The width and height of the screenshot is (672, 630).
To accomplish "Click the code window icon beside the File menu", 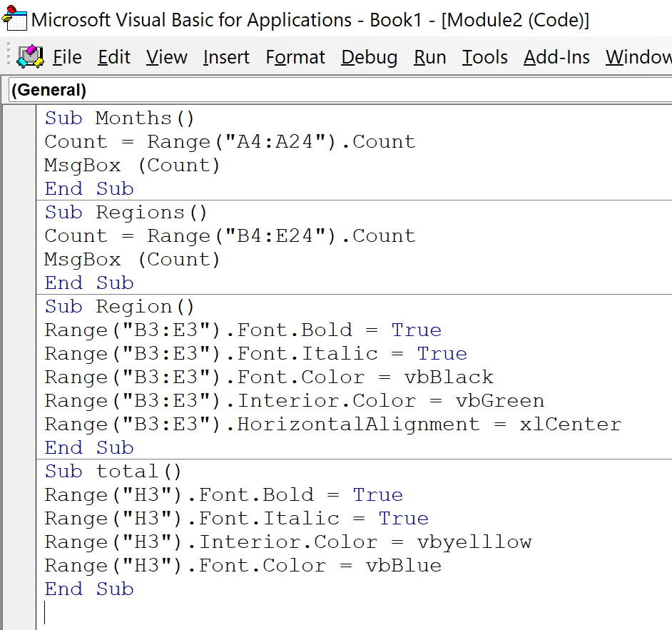I will (29, 56).
